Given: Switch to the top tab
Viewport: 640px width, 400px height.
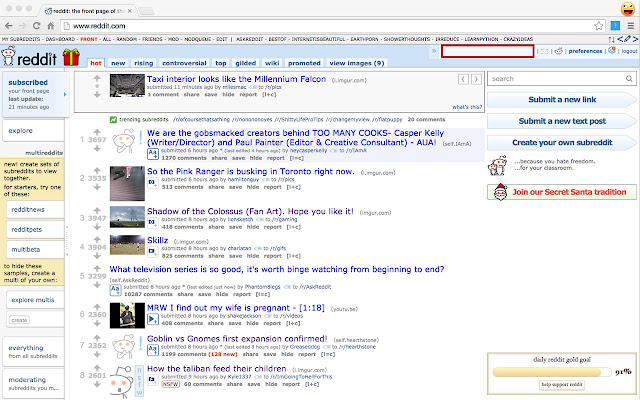Looking at the screenshot, I should (x=221, y=63).
